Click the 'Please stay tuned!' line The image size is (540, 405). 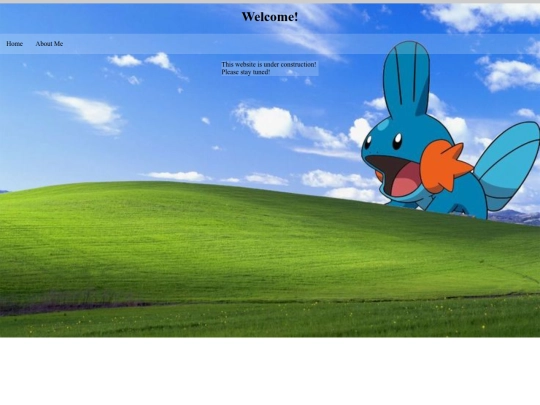pyautogui.click(x=246, y=72)
